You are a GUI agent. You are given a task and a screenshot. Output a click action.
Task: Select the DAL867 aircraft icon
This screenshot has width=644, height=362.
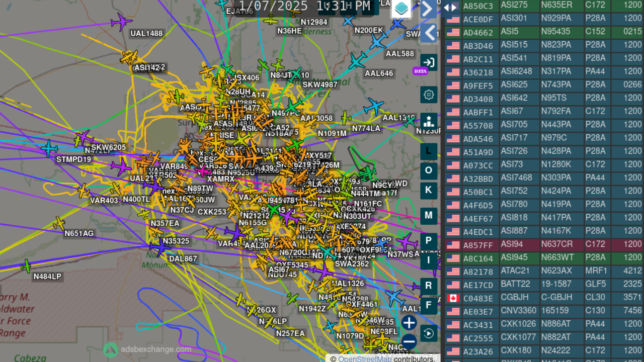pos(160,247)
